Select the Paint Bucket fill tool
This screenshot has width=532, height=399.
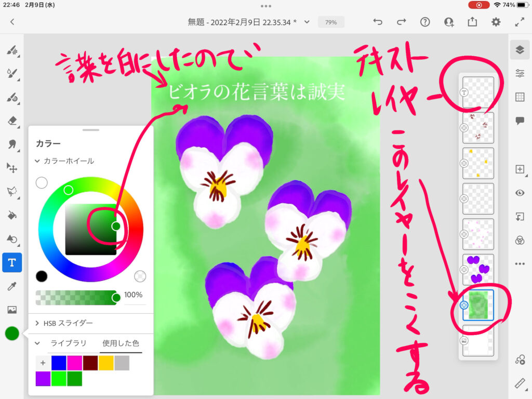[12, 215]
